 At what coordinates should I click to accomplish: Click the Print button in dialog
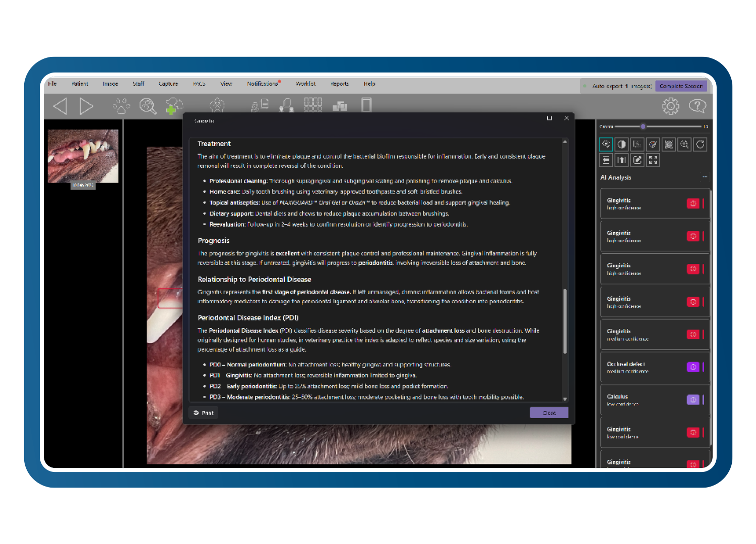coord(204,413)
